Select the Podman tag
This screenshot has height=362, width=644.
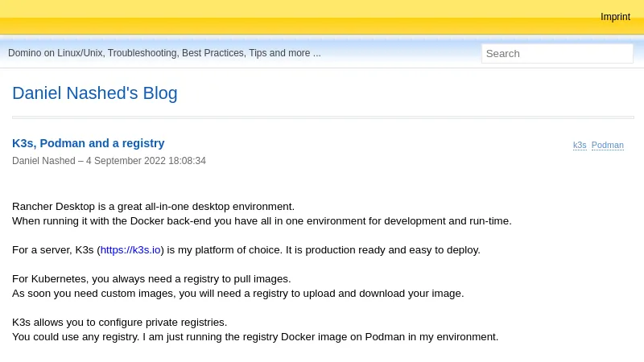pos(607,145)
